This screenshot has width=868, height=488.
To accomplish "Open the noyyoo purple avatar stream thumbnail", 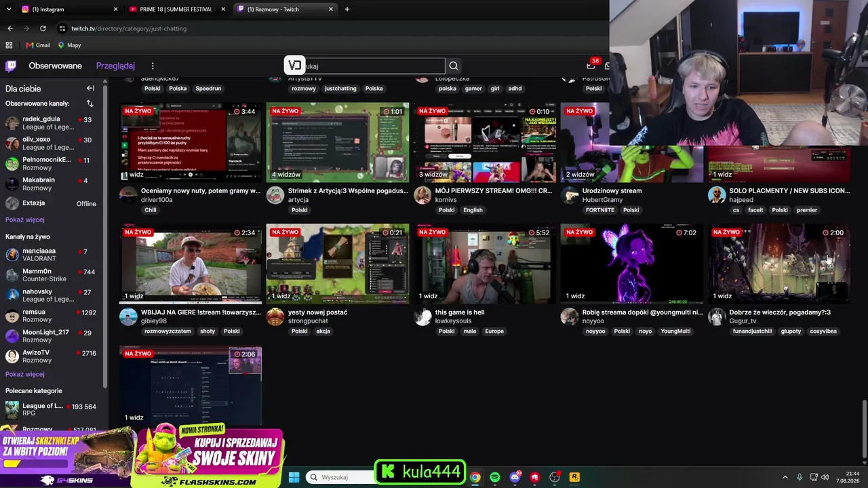I will point(632,264).
